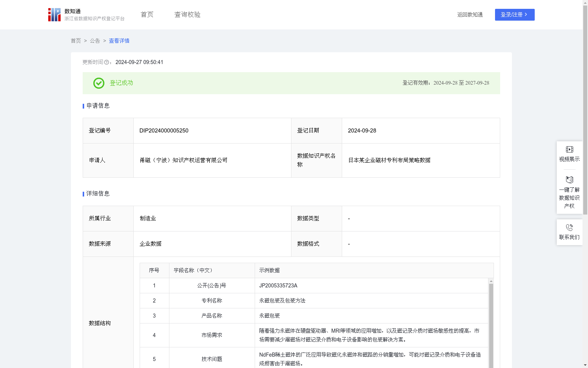588x368 pixels.
Task: Click the 产品名称 field name
Action: pos(212,316)
